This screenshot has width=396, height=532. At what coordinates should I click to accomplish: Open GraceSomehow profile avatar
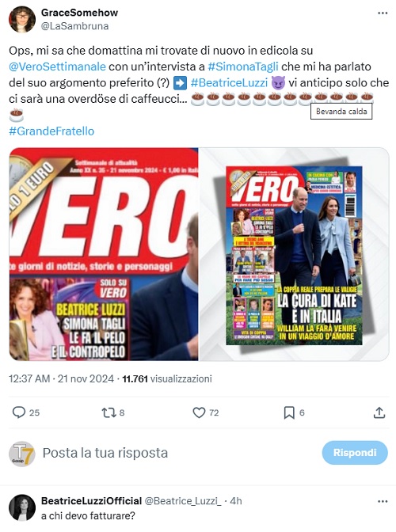click(22, 19)
